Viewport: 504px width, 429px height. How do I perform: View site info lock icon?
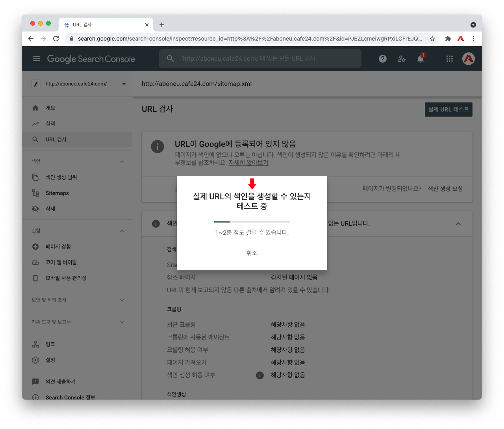coord(71,39)
